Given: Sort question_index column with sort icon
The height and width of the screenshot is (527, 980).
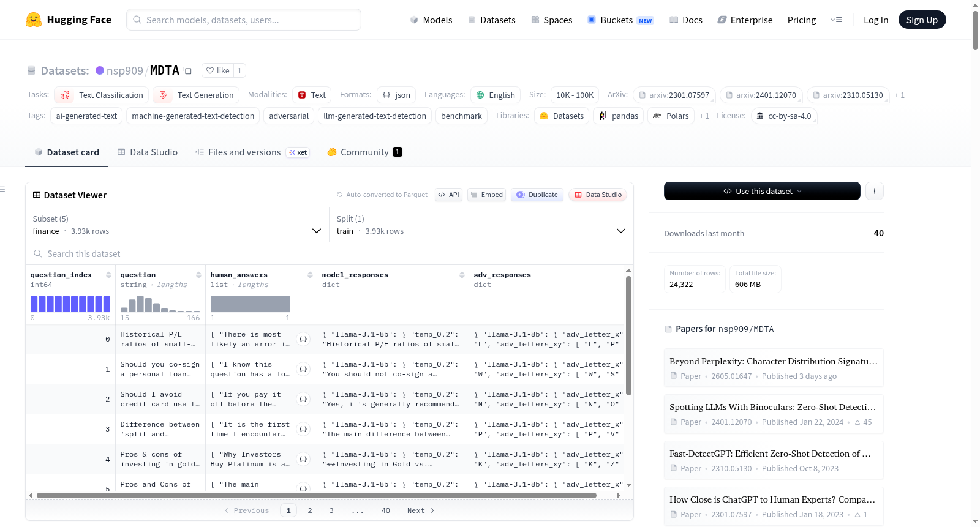Looking at the screenshot, I should (x=108, y=275).
